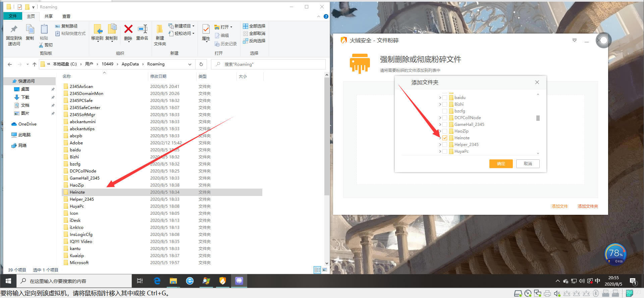Expand the DCPCollNode tree node
The width and height of the screenshot is (644, 298).
[x=440, y=118]
